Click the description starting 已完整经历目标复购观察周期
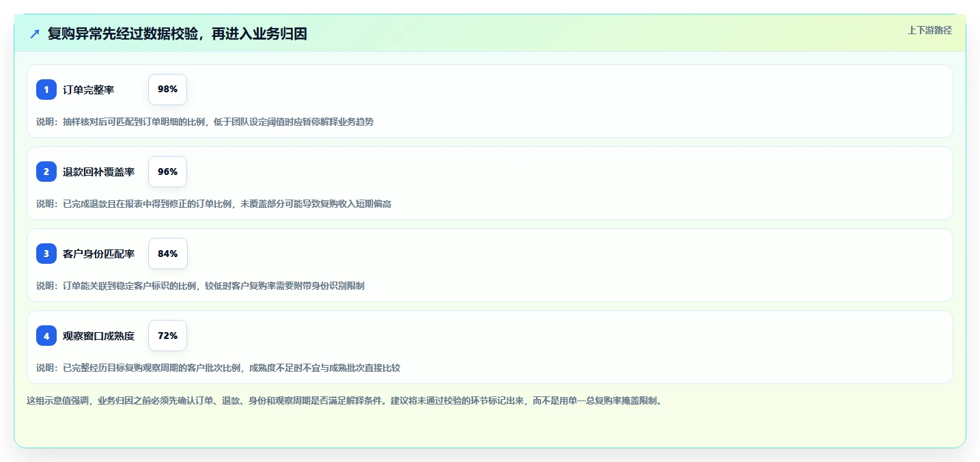Screen dimensions: 980x462 click(x=218, y=368)
